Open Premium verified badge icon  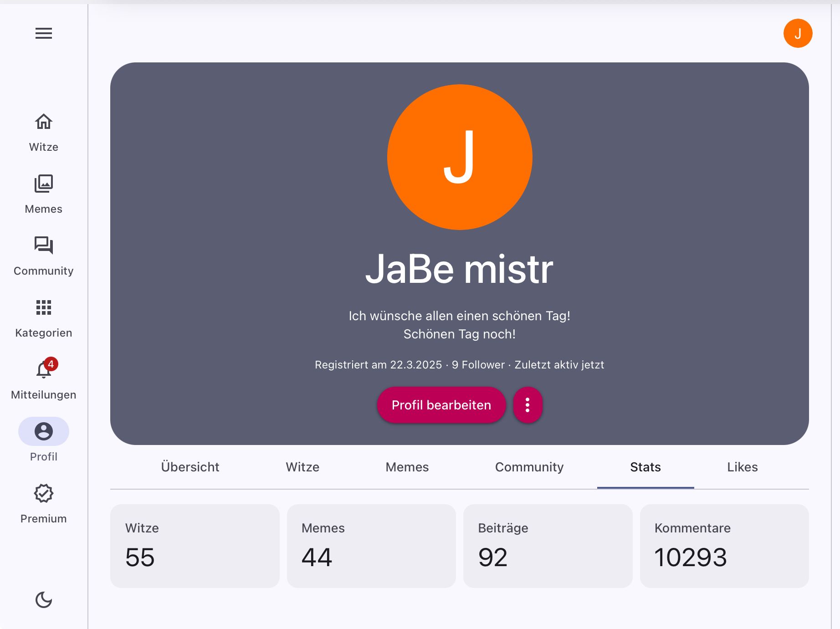tap(44, 493)
